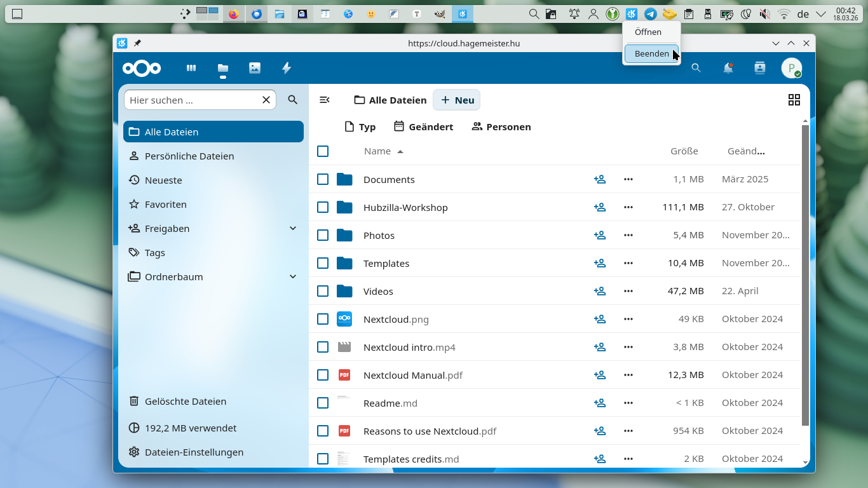Open actions menu for Nextcloud Manual.pdf

coord(628,375)
